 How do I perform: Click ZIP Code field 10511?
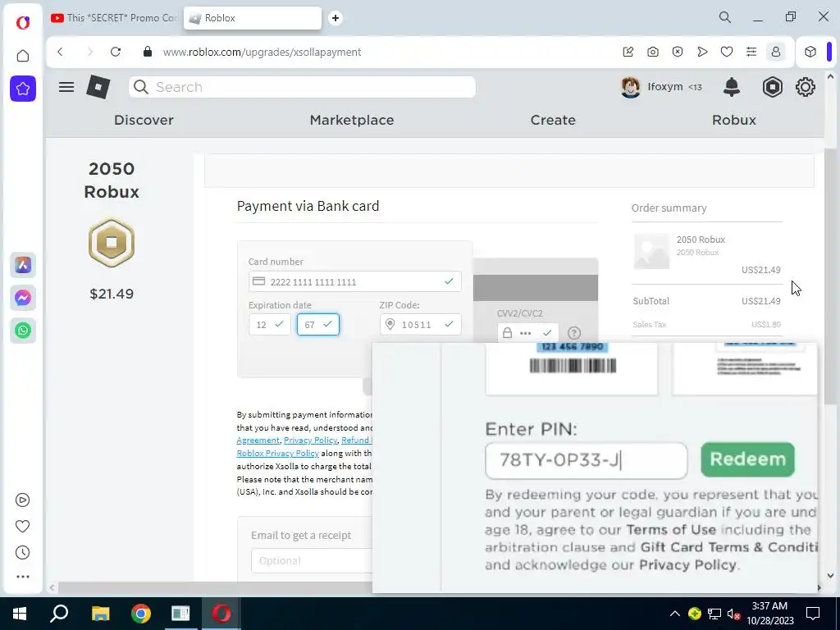click(x=421, y=325)
